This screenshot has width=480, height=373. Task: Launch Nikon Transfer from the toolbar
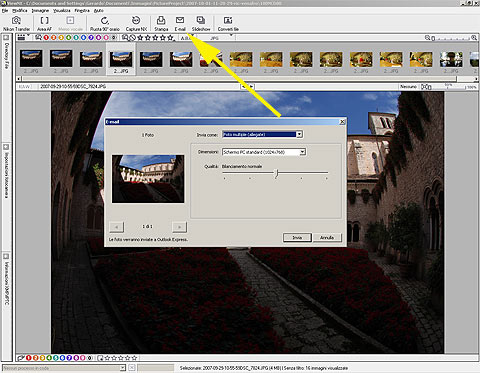pyautogui.click(x=16, y=24)
